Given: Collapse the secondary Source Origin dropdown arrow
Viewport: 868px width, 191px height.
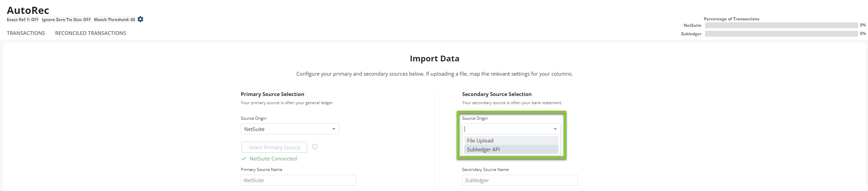Looking at the screenshot, I should [555, 129].
